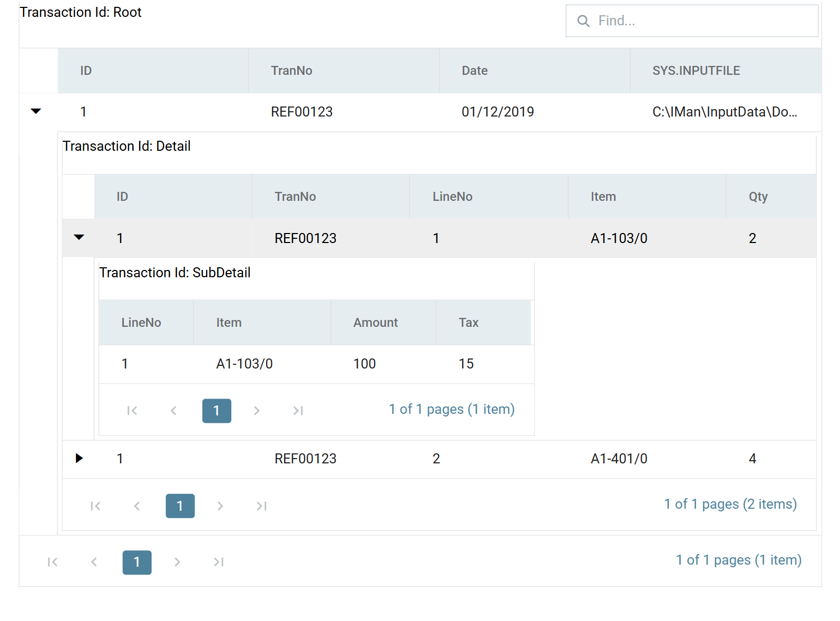This screenshot has width=840, height=621.
Task: Click the SubDetail Amount cell 100
Action: [383, 364]
